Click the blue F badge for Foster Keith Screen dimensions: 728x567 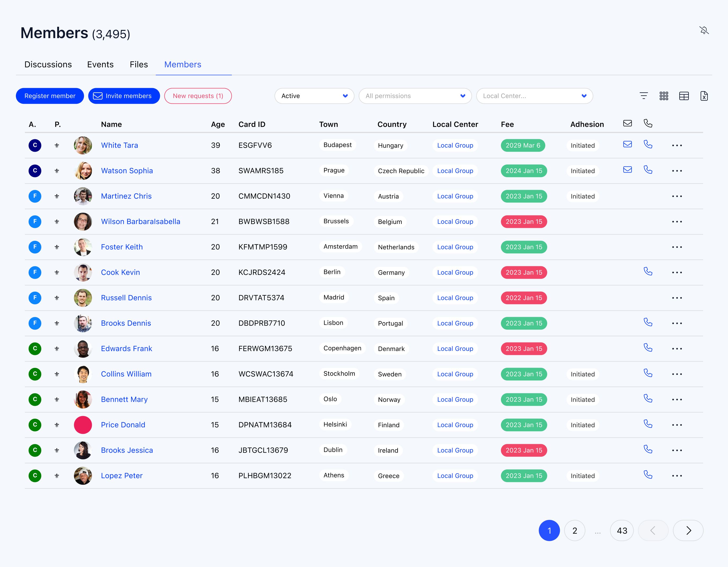35,247
